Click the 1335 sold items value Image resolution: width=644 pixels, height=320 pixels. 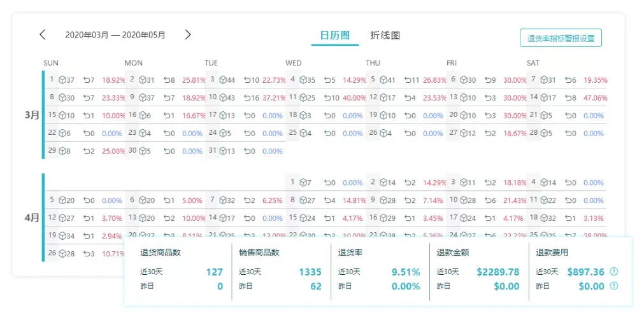pos(310,272)
